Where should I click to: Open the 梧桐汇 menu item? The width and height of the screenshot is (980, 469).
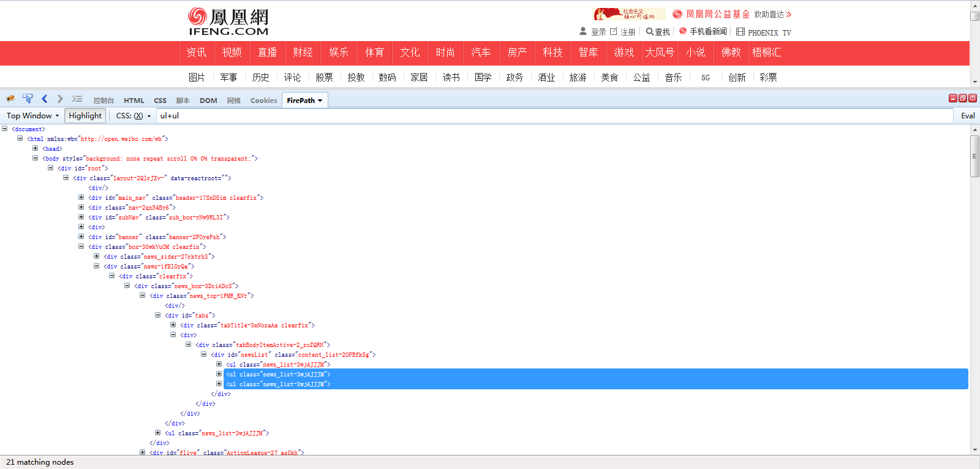(767, 53)
